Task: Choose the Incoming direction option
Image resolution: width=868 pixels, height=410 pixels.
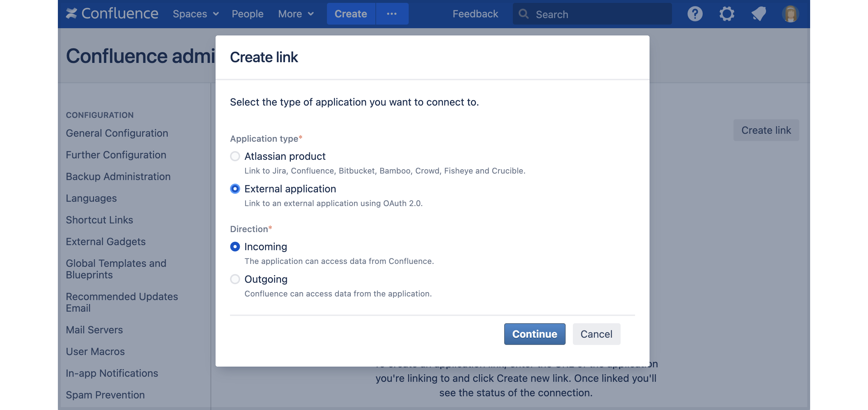Action: pyautogui.click(x=235, y=247)
